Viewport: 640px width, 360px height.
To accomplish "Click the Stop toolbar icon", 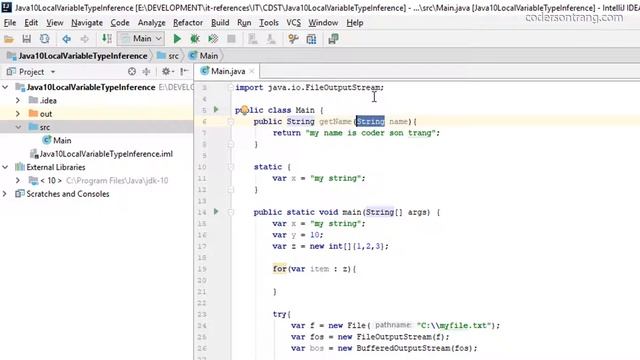I will coord(231,39).
